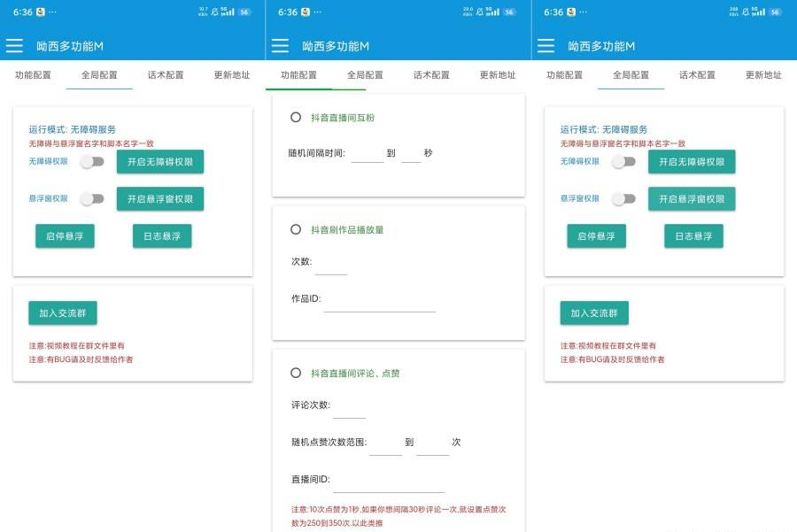Switch to 功能配置 tab on left screen
This screenshot has height=532, width=797.
tap(33, 74)
